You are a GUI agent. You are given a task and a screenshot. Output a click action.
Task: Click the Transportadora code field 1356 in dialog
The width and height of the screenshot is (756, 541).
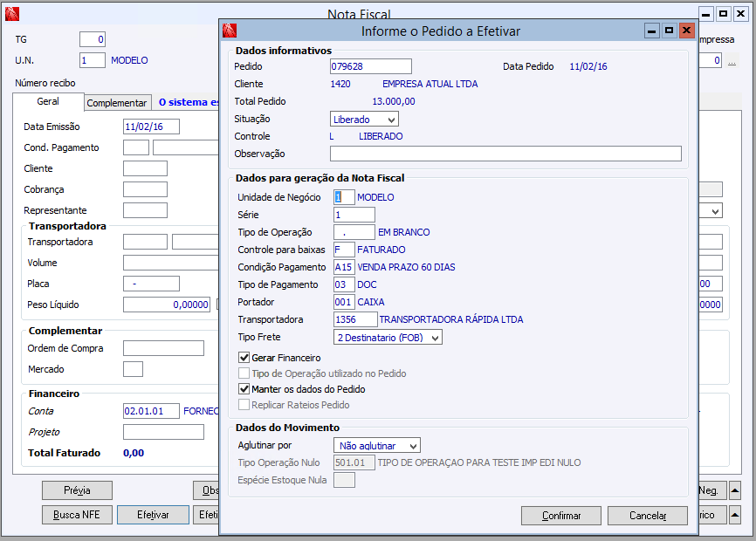tap(355, 319)
